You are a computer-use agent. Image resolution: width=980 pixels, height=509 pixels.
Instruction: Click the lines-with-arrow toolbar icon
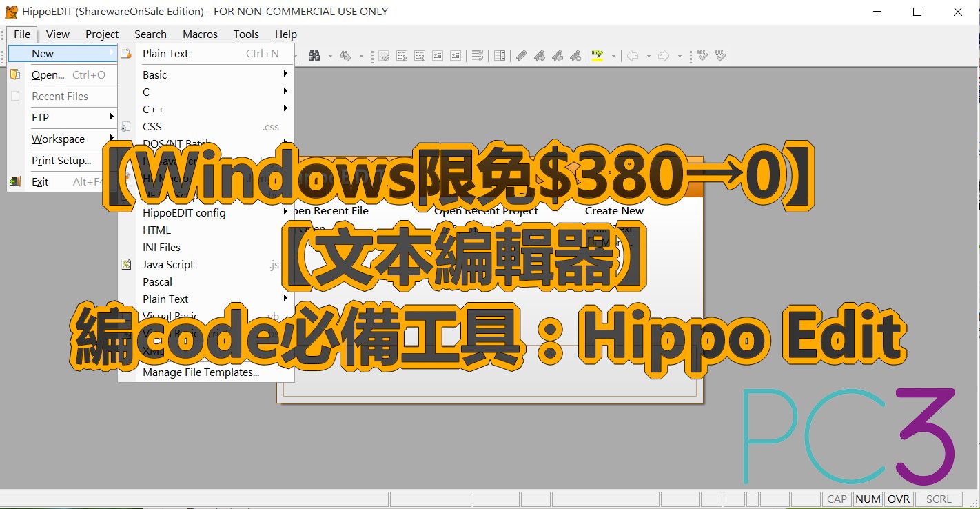coord(478,56)
